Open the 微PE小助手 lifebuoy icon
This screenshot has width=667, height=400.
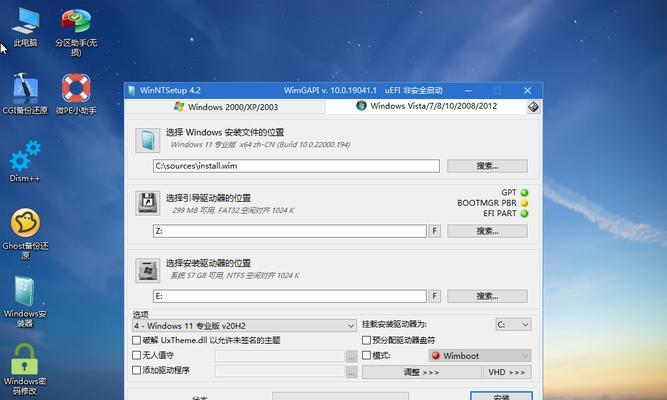point(76,94)
